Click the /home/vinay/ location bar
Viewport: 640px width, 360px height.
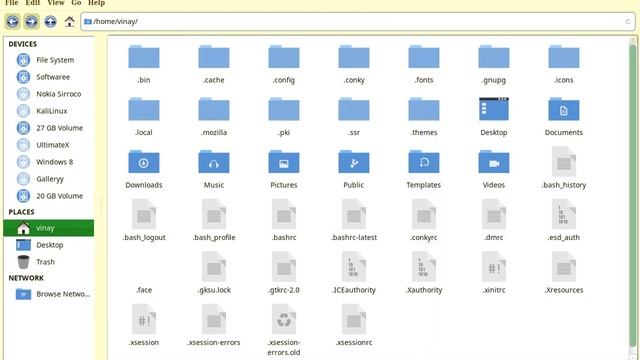tap(357, 21)
